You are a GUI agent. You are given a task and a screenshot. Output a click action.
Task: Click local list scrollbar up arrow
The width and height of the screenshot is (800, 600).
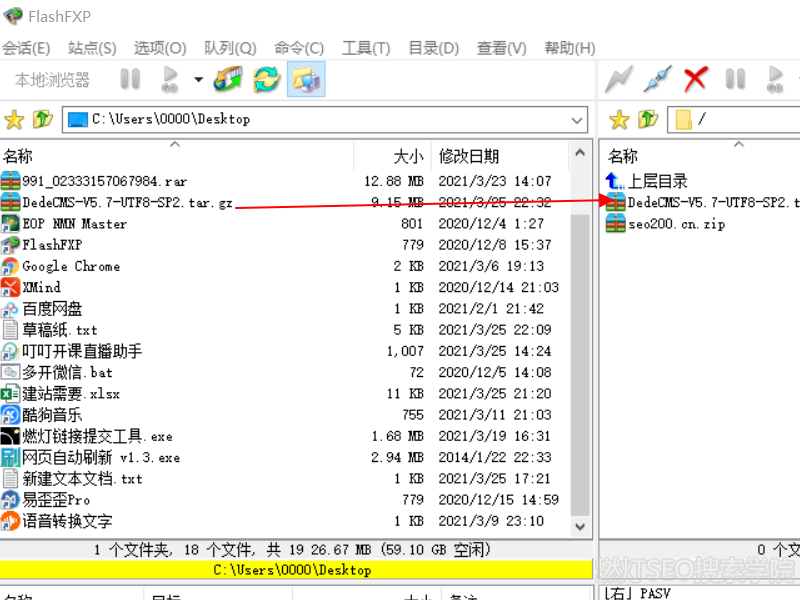(x=580, y=153)
